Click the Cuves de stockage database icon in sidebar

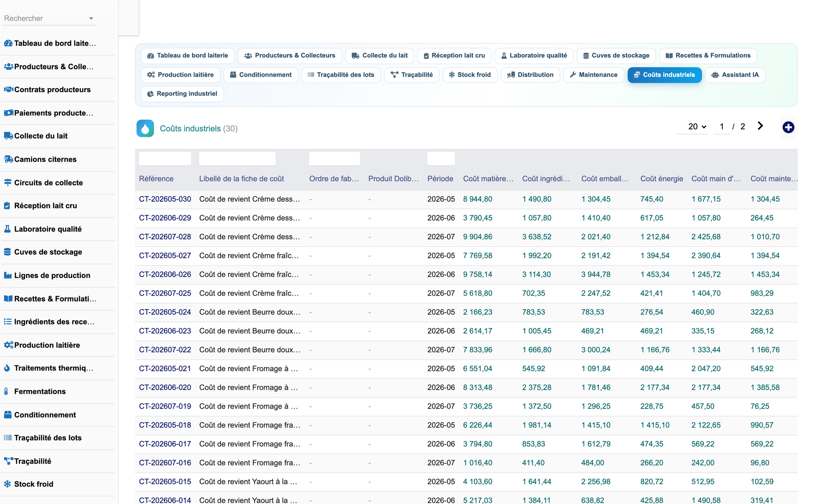7,252
